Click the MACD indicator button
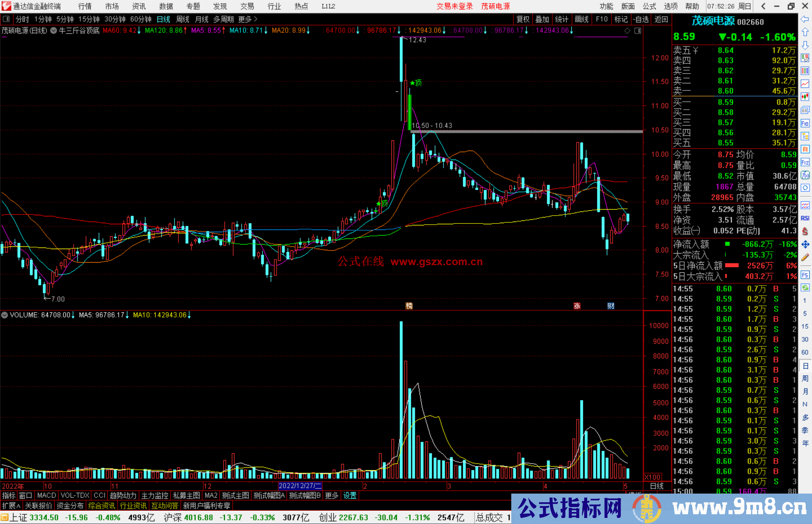812x524 pixels. pos(46,495)
